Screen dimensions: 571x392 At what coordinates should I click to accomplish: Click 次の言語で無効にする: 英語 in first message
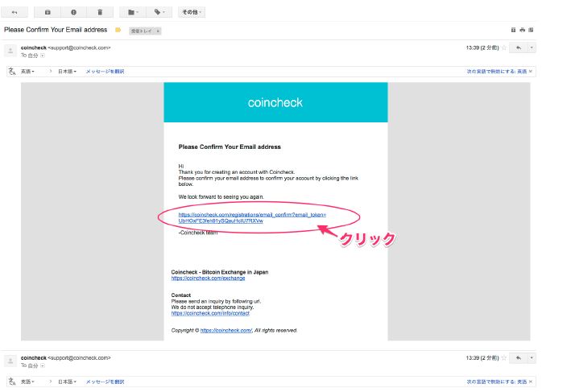497,72
